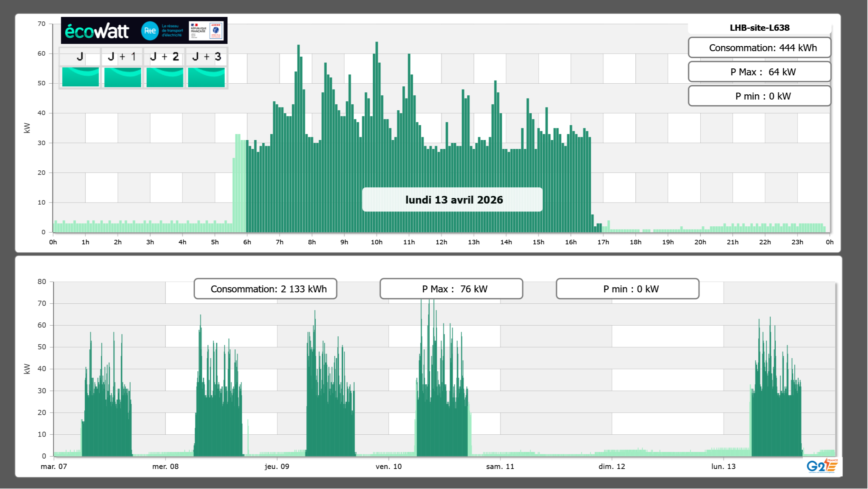Click the G2E France logo
The height and width of the screenshot is (489, 868).
tap(822, 466)
